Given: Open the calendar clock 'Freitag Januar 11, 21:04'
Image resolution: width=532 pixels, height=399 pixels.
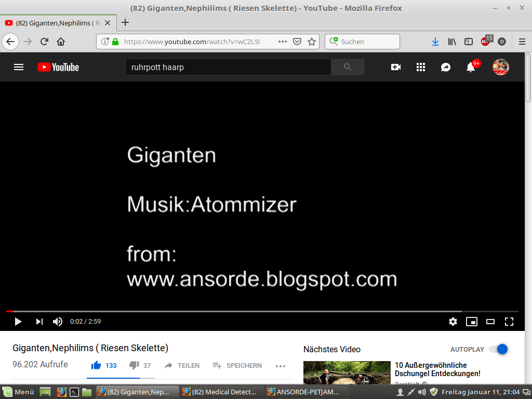Looking at the screenshot, I should point(481,392).
